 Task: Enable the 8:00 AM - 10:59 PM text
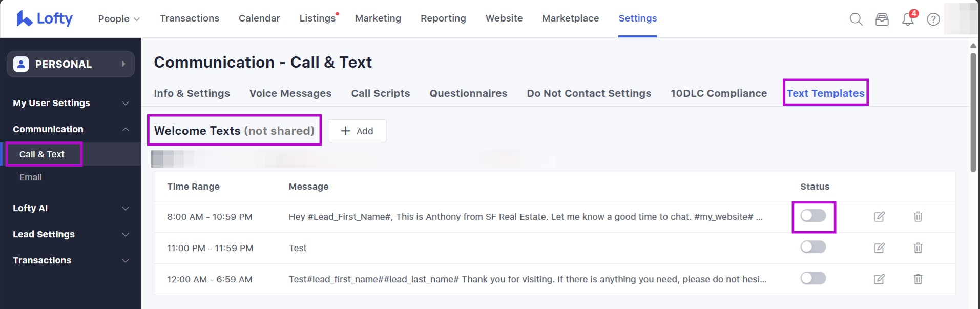tap(813, 216)
